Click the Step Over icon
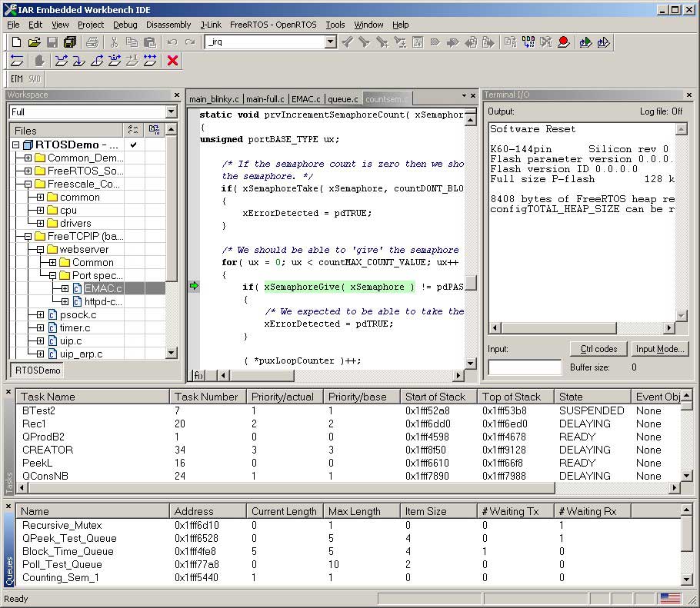The image size is (700, 608). [x=62, y=61]
